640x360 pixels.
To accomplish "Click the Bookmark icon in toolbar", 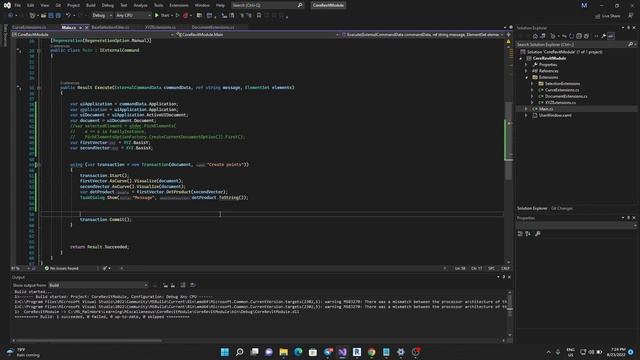I will click(259, 16).
